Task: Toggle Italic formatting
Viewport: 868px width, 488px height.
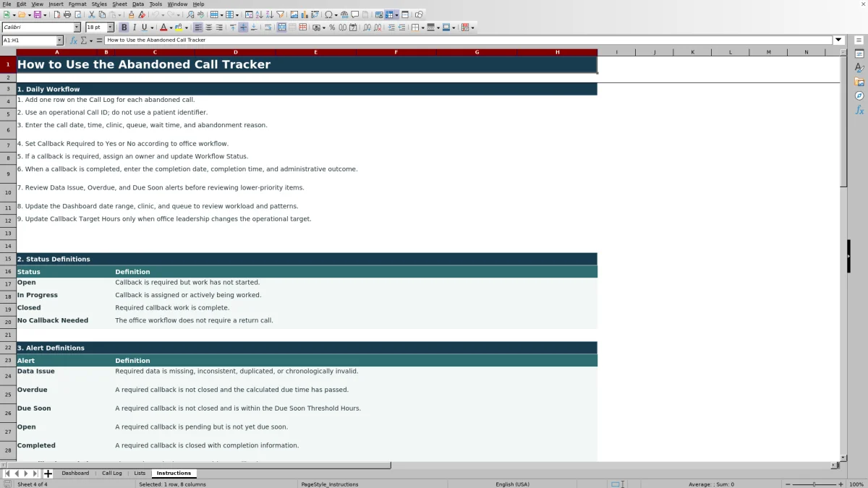Action: (134, 27)
